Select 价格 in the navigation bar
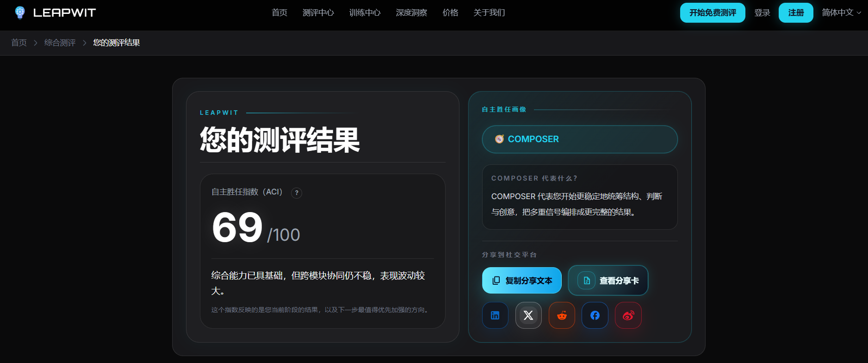The width and height of the screenshot is (868, 363). click(451, 13)
